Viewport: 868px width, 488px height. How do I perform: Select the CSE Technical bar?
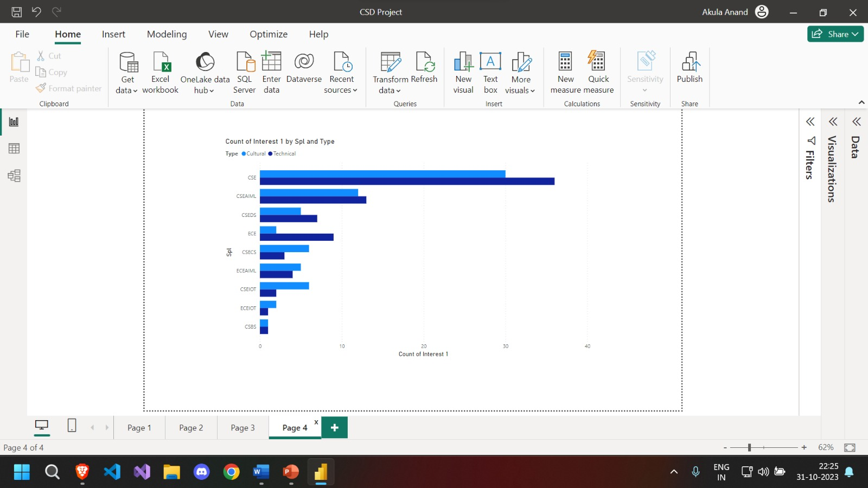tap(407, 181)
